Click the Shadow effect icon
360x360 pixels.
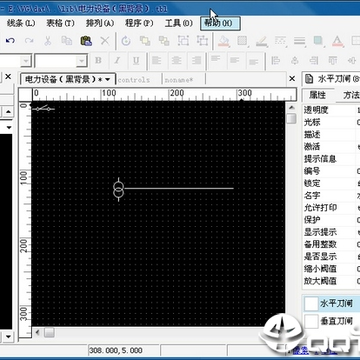pyautogui.click(x=319, y=41)
